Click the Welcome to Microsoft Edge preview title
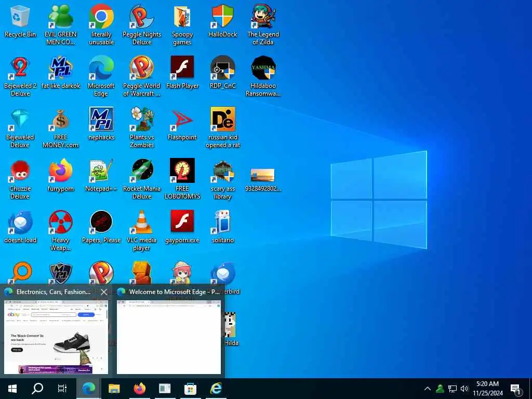This screenshot has width=532, height=399. click(174, 292)
